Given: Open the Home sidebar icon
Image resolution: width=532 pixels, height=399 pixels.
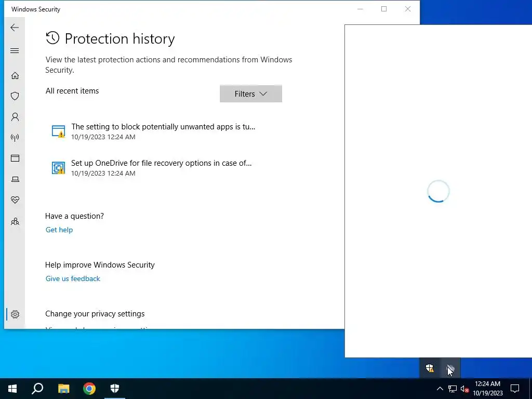Looking at the screenshot, I should tap(15, 75).
